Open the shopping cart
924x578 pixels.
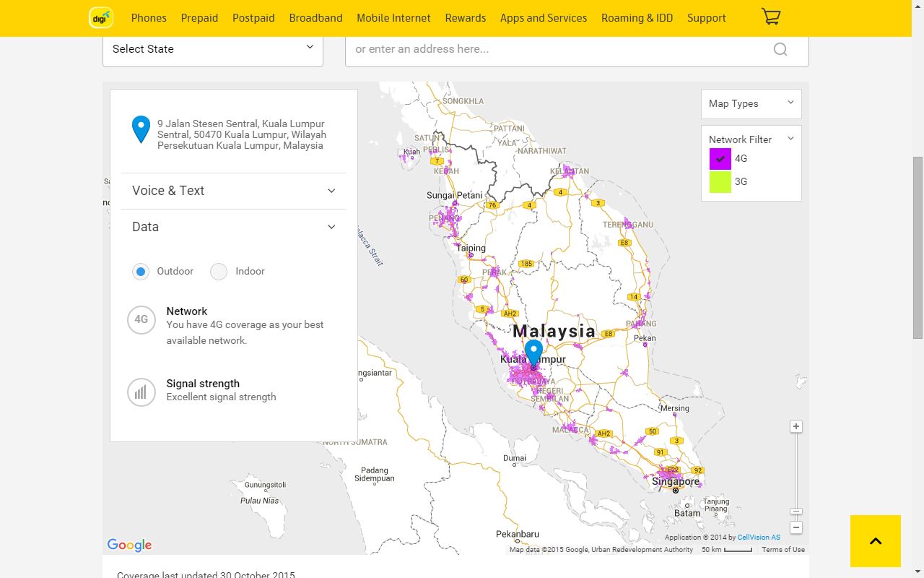pyautogui.click(x=771, y=17)
